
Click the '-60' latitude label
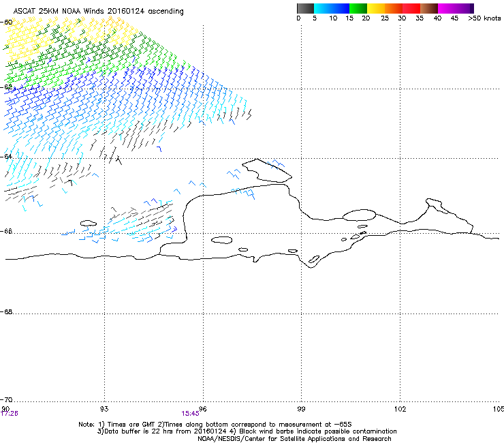[x=7, y=22]
